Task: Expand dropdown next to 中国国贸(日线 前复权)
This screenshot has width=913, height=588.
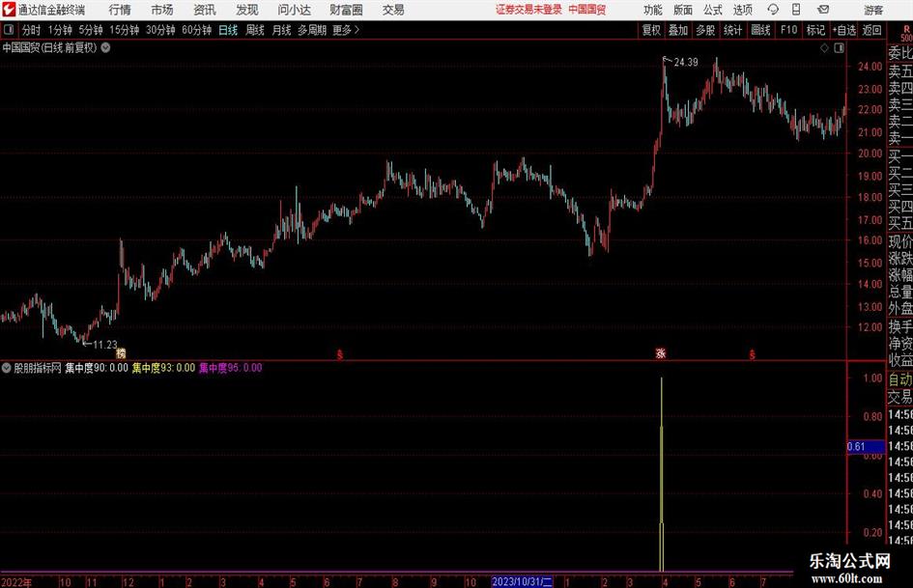Action: (105, 47)
